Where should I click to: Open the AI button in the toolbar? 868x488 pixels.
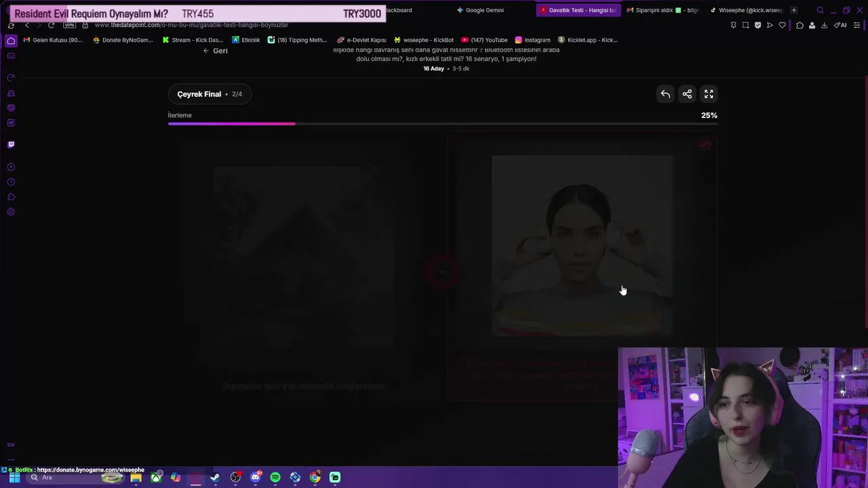click(x=840, y=25)
